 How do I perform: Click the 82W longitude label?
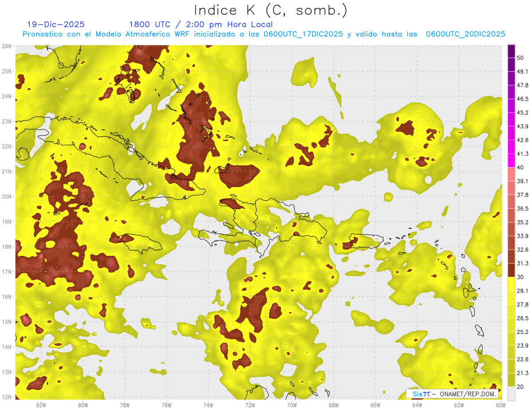pos(41,405)
